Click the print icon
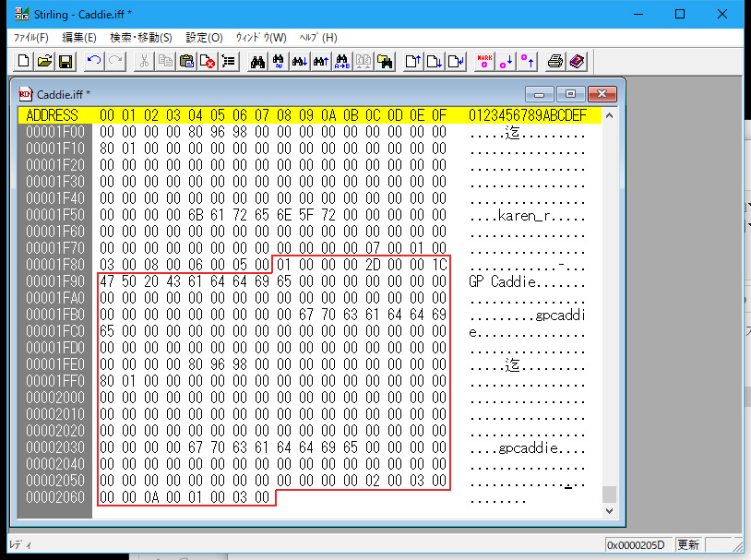 [x=555, y=61]
